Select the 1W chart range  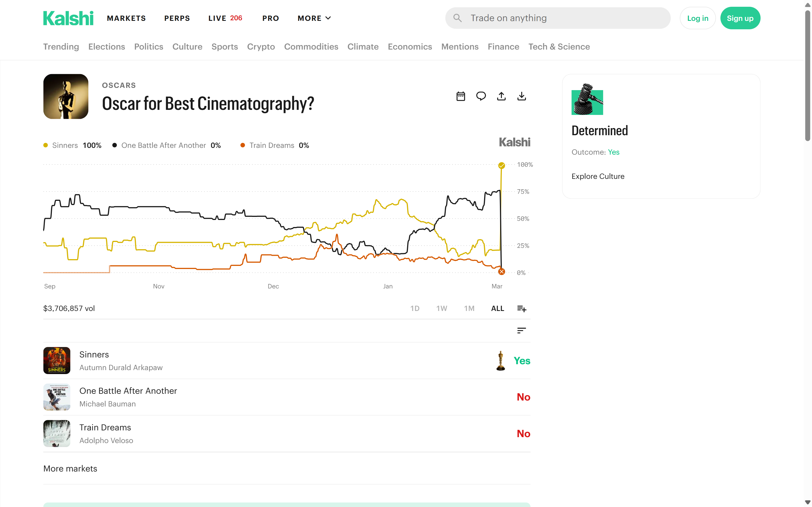[442, 308]
